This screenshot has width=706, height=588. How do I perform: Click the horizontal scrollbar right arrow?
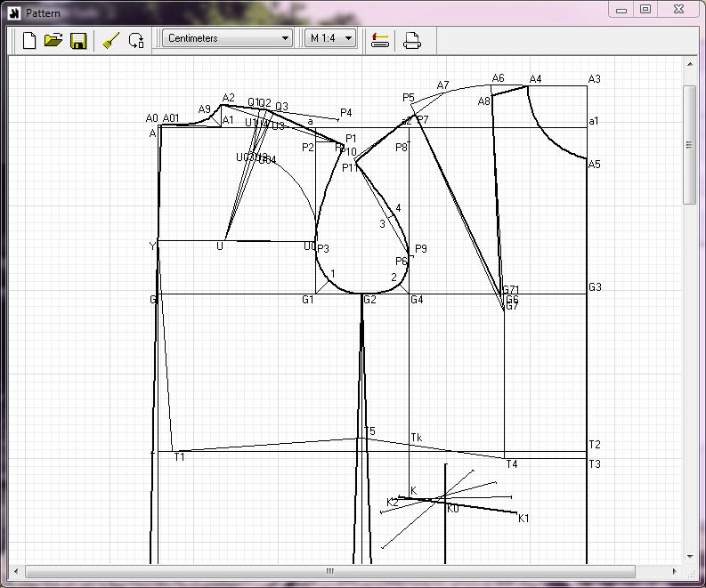tap(674, 571)
